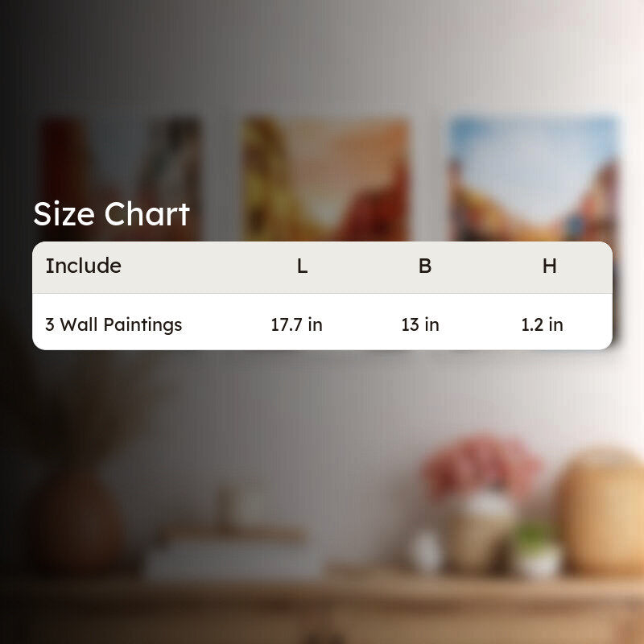Open the blurred middle orange painting
The image size is (644, 644).
tap(326, 179)
